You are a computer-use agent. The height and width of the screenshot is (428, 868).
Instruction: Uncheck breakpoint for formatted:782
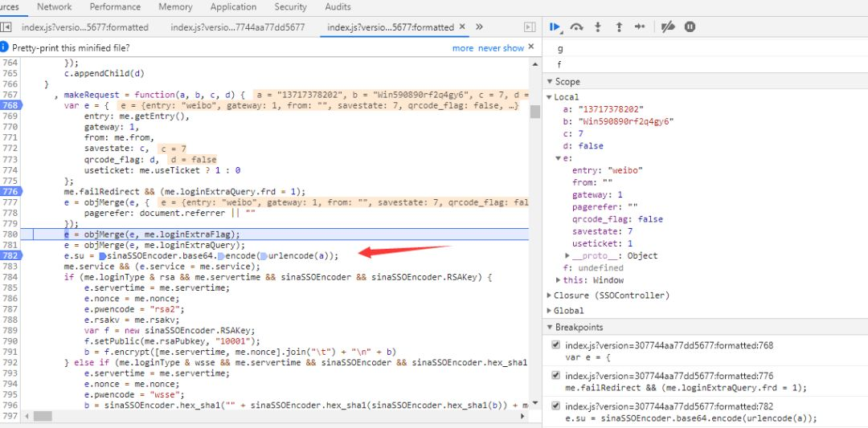click(556, 406)
